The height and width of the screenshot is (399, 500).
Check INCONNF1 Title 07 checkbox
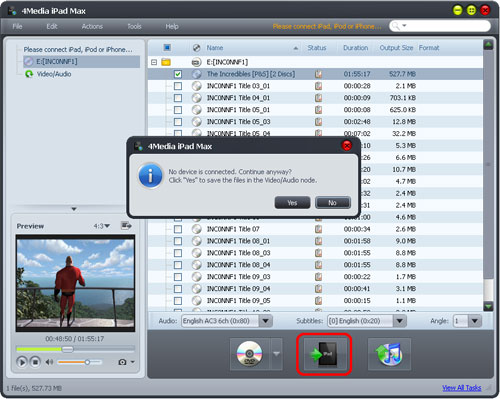[x=178, y=229]
